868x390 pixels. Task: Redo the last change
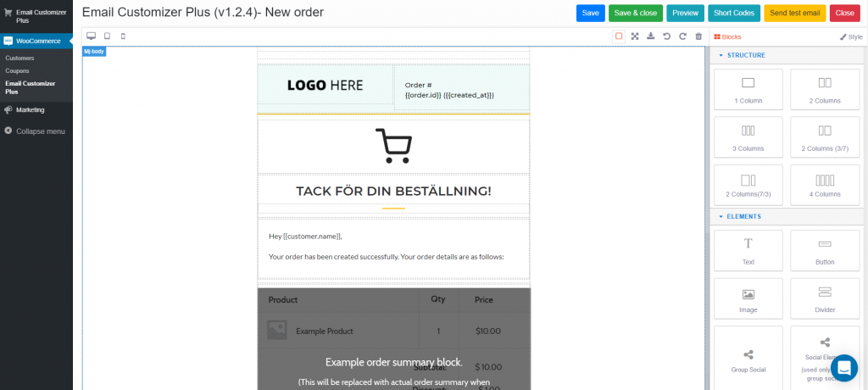[682, 36]
